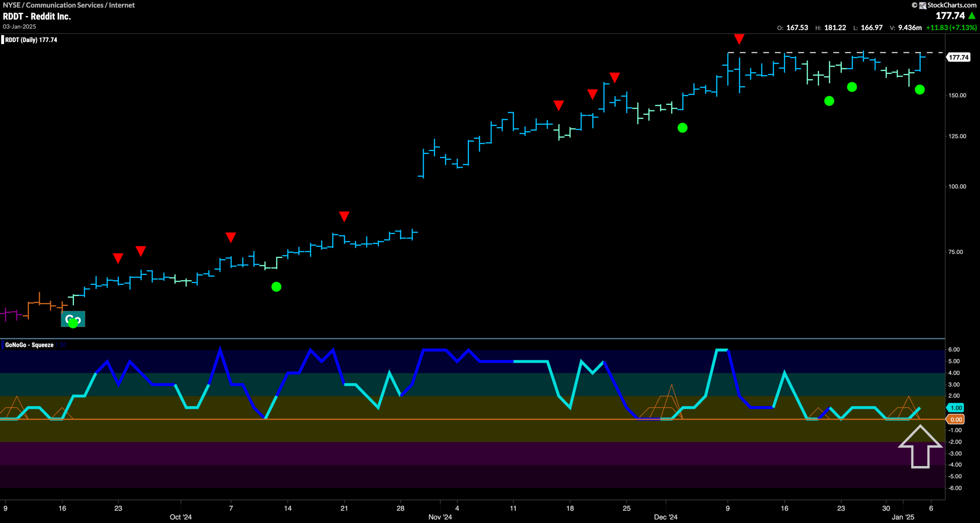Click the NYSE / Communication Services / Internet breadcrumb
The width and height of the screenshot is (980, 523).
coord(69,5)
